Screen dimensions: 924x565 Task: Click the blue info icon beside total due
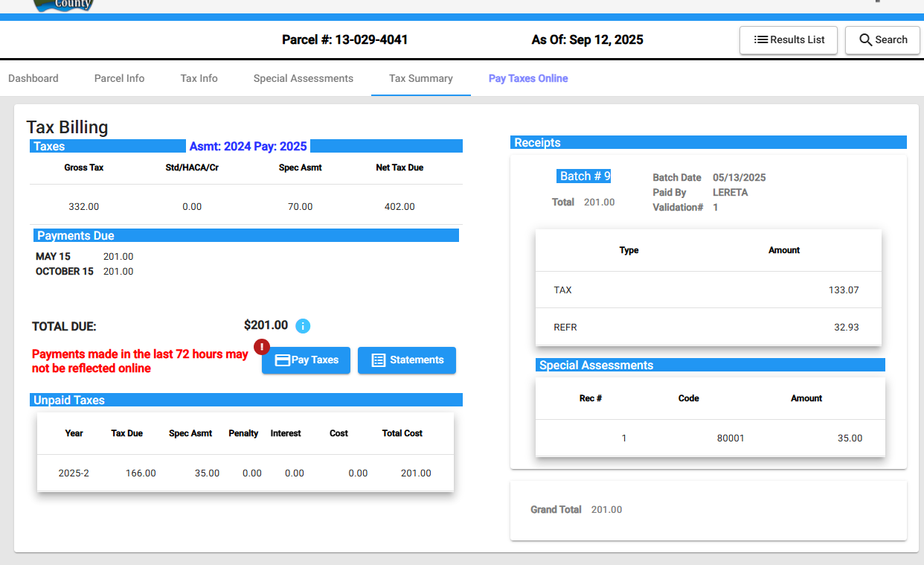tap(303, 326)
